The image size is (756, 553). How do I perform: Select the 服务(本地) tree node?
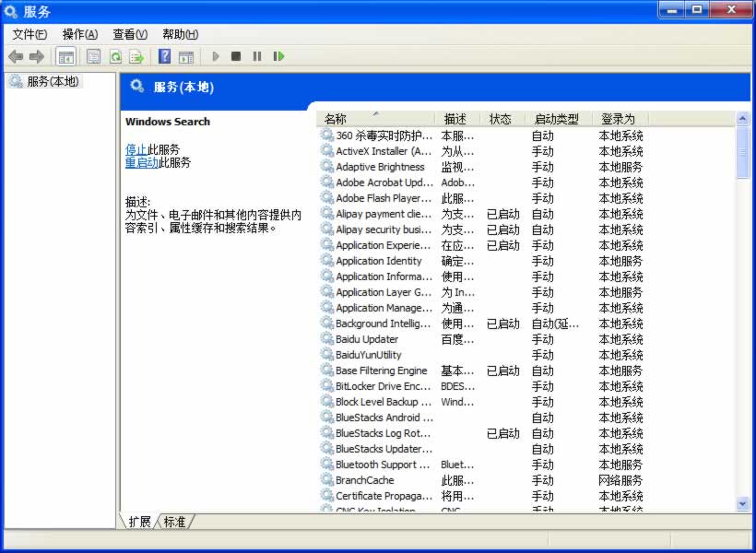pyautogui.click(x=45, y=81)
